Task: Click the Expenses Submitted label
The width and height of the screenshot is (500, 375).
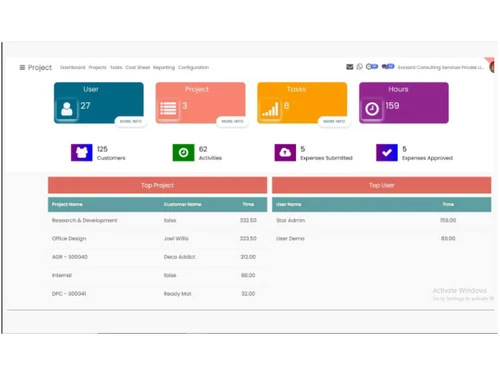Action: pos(326,158)
